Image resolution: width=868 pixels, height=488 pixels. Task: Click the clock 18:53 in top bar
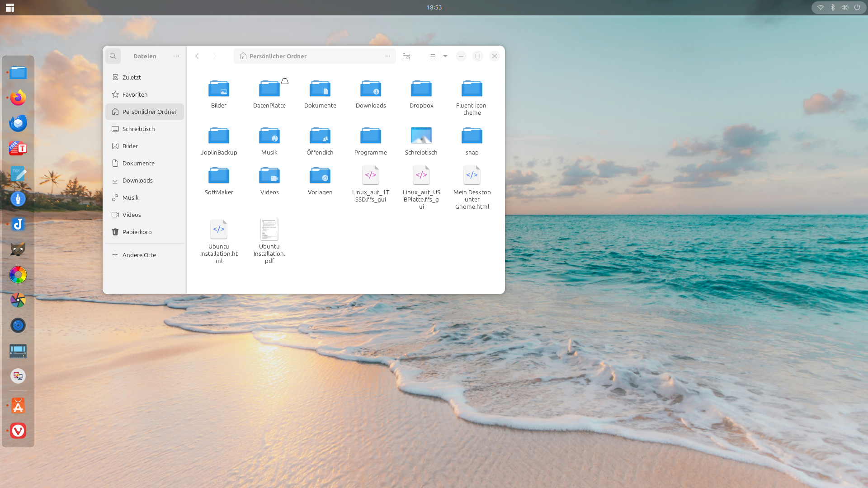(x=434, y=8)
